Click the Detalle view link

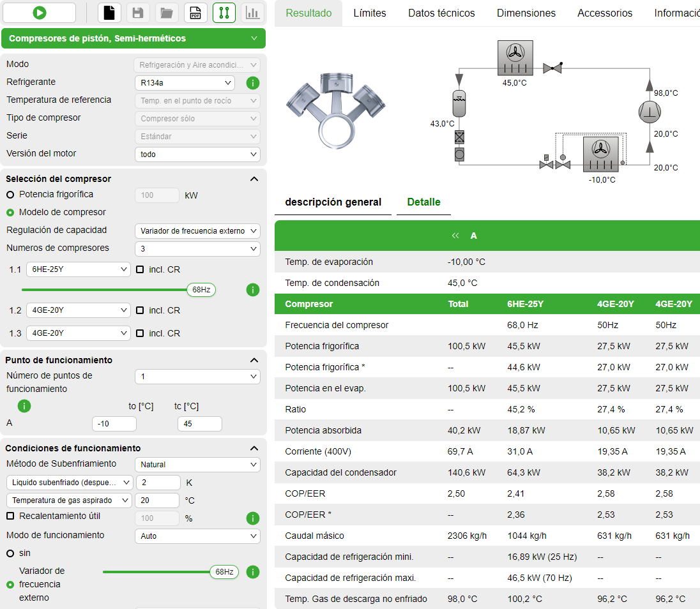click(423, 202)
